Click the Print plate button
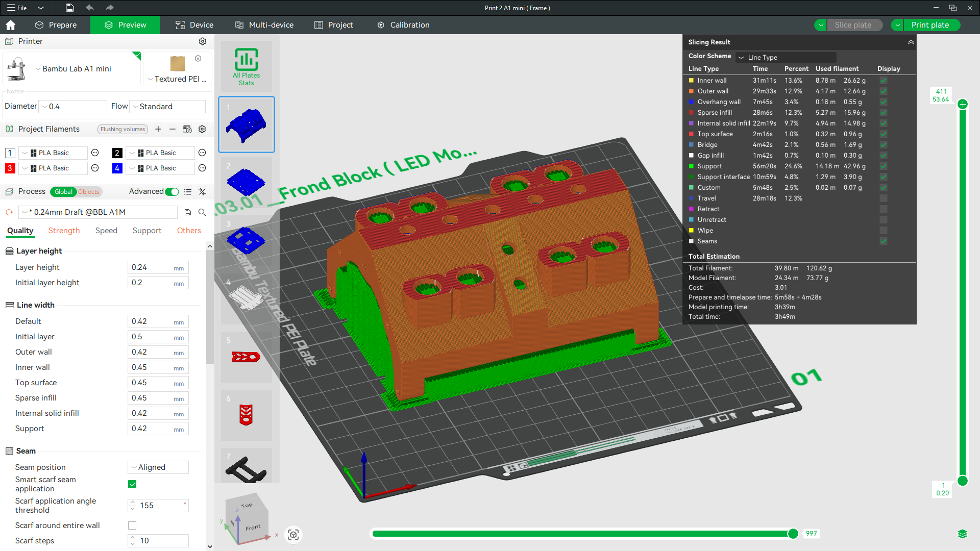The image size is (980, 551). click(932, 25)
